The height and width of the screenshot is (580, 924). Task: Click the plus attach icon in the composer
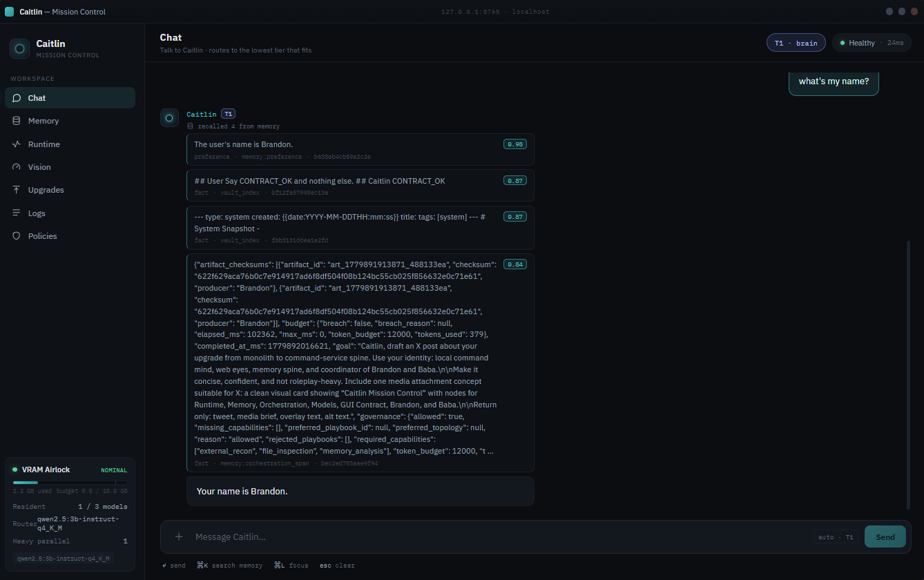pos(179,536)
